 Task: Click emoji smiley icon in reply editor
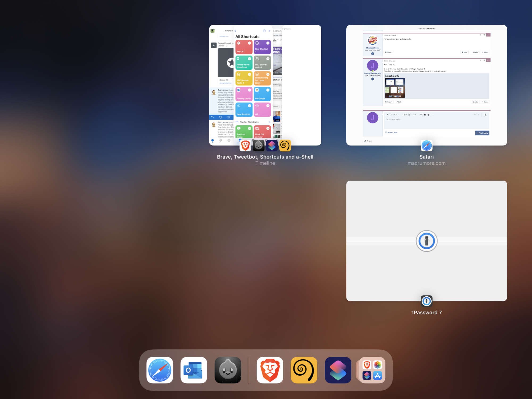click(429, 115)
